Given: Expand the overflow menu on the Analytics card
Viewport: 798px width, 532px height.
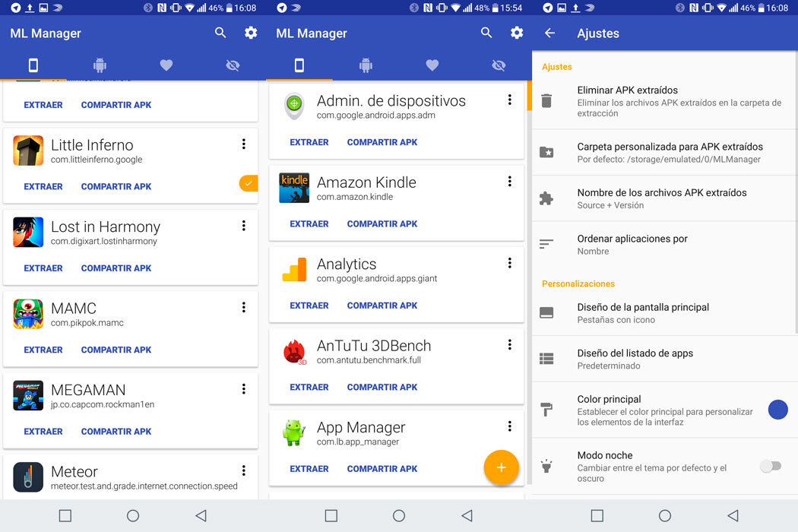Looking at the screenshot, I should [510, 263].
